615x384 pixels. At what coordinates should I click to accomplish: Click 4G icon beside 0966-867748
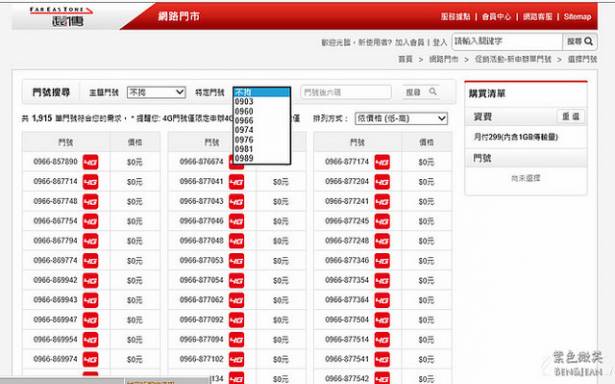(90, 202)
